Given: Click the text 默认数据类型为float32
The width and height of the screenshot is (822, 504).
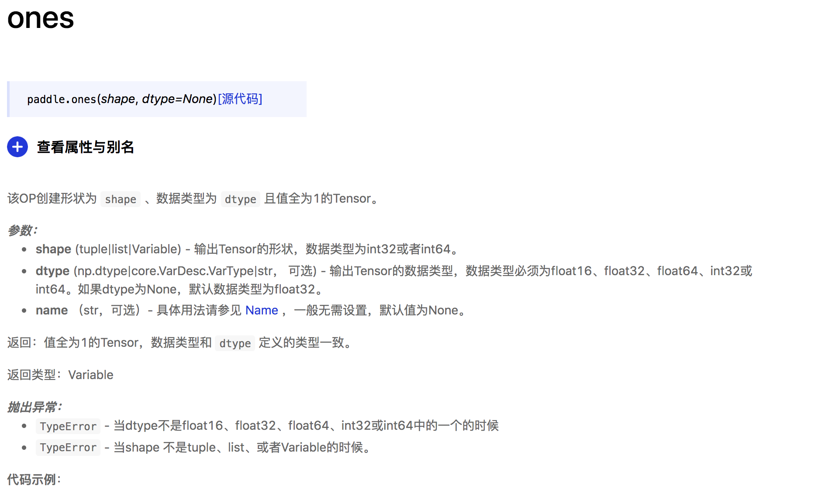Looking at the screenshot, I should (x=252, y=289).
